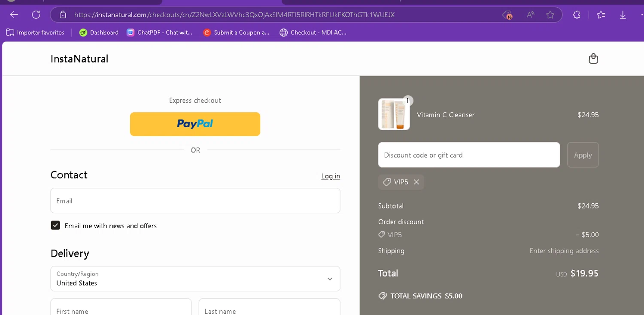644x315 pixels.
Task: Add page to favorites with star icon
Action: click(550, 15)
